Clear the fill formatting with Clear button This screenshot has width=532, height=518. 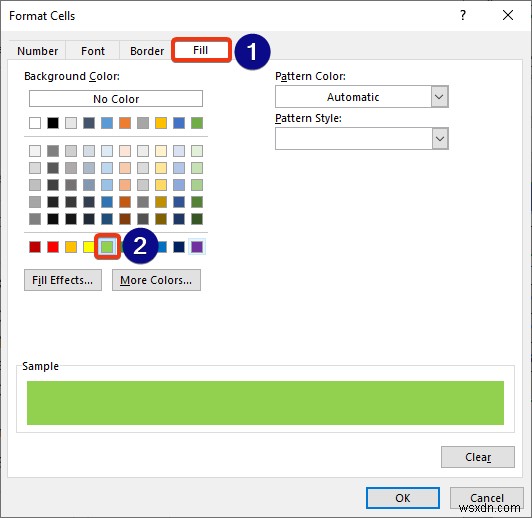coord(478,457)
